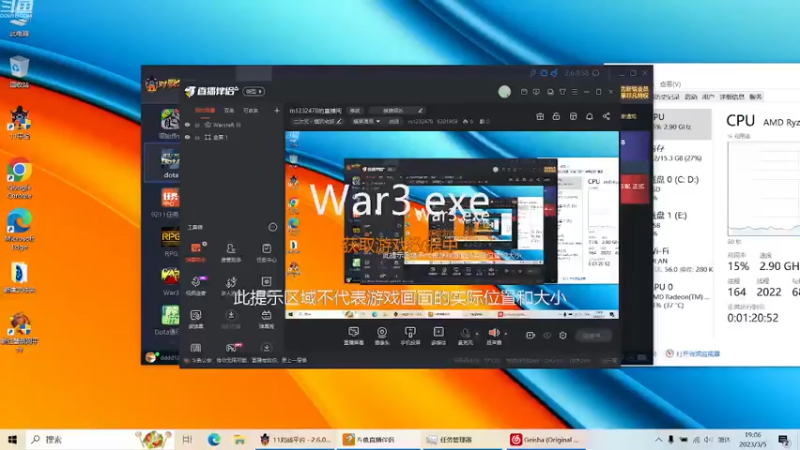Image resolution: width=800 pixels, height=450 pixels.
Task: Click the lock icon in room toolbar
Action: point(556,116)
